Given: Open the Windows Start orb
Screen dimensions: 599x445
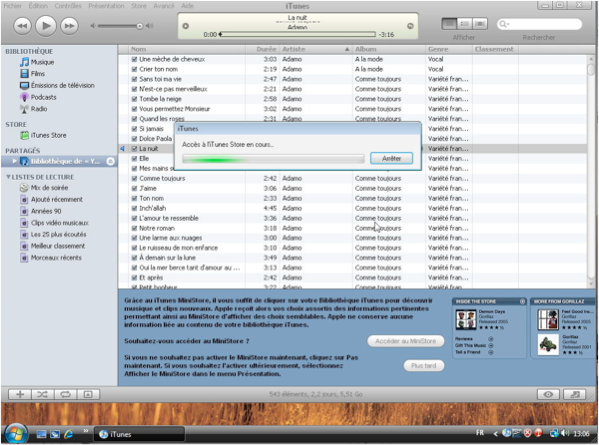Looking at the screenshot, I should [x=15, y=434].
